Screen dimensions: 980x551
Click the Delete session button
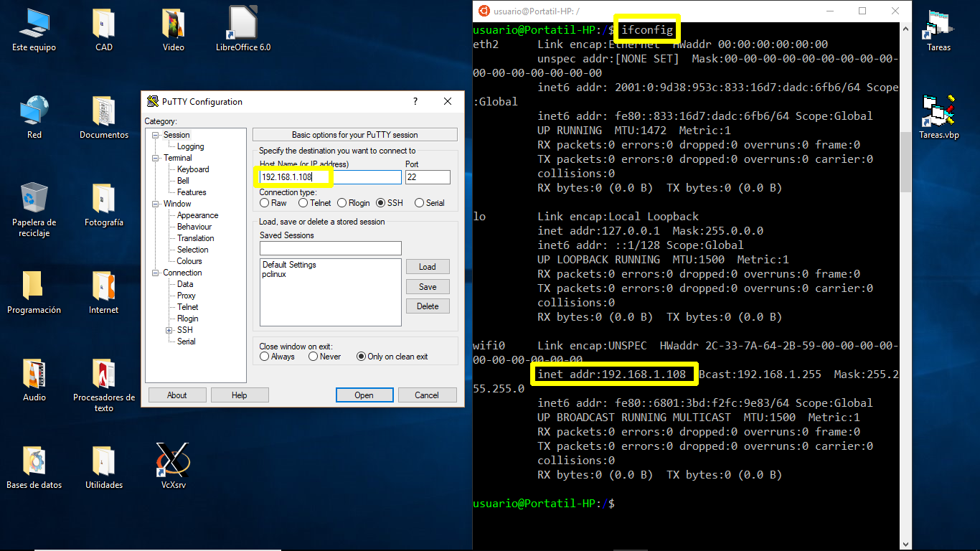(428, 306)
